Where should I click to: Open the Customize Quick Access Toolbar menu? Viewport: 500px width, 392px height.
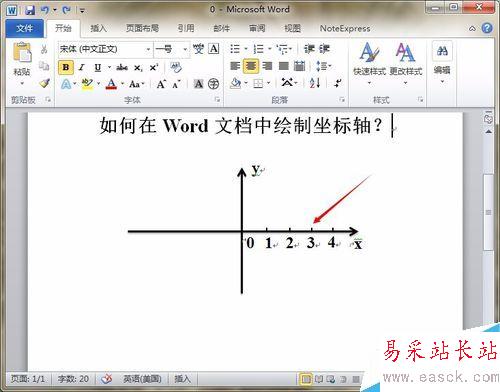[x=82, y=11]
